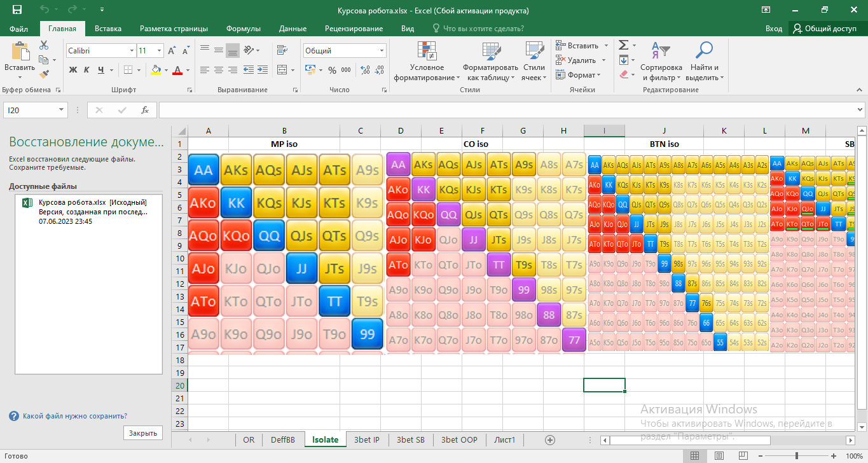Switch to the Рецензирование ribbon tab

(354, 29)
